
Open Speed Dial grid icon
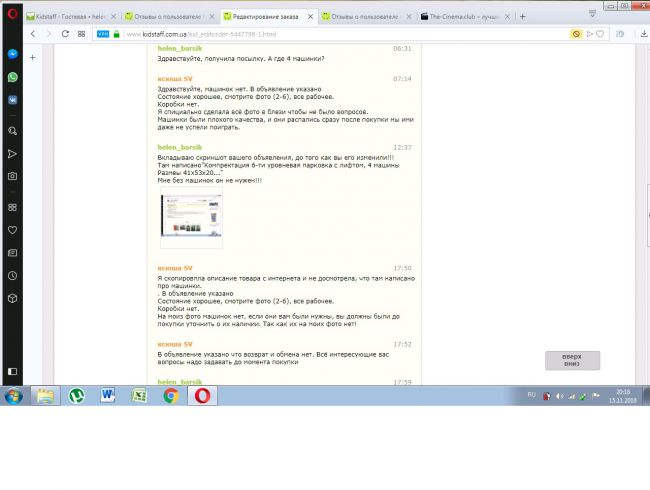coord(12,208)
